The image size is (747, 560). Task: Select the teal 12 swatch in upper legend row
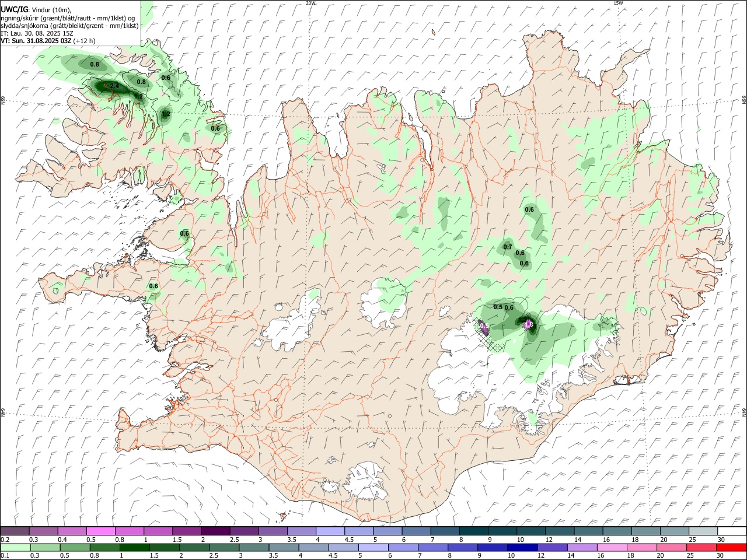click(560, 531)
